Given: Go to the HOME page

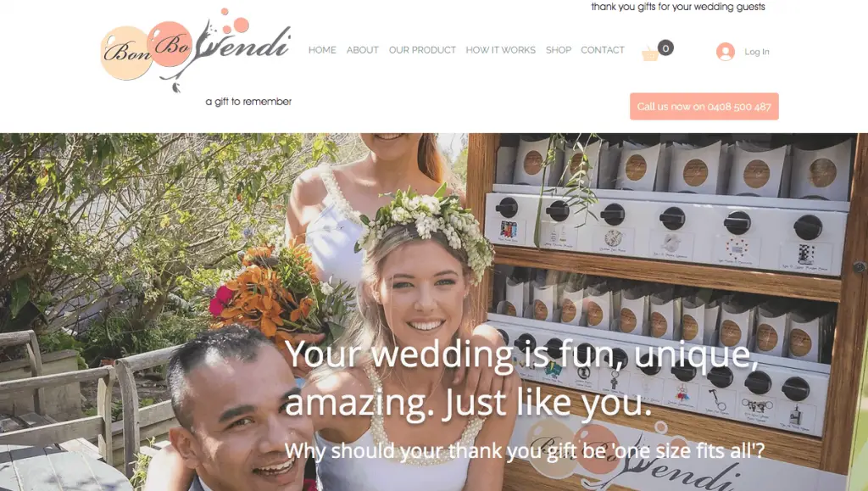Looking at the screenshot, I should (322, 50).
